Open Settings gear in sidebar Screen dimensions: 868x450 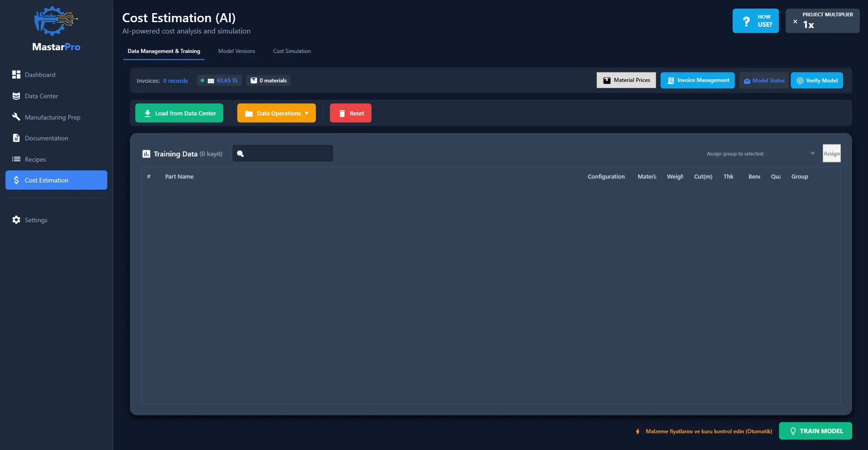pos(36,220)
